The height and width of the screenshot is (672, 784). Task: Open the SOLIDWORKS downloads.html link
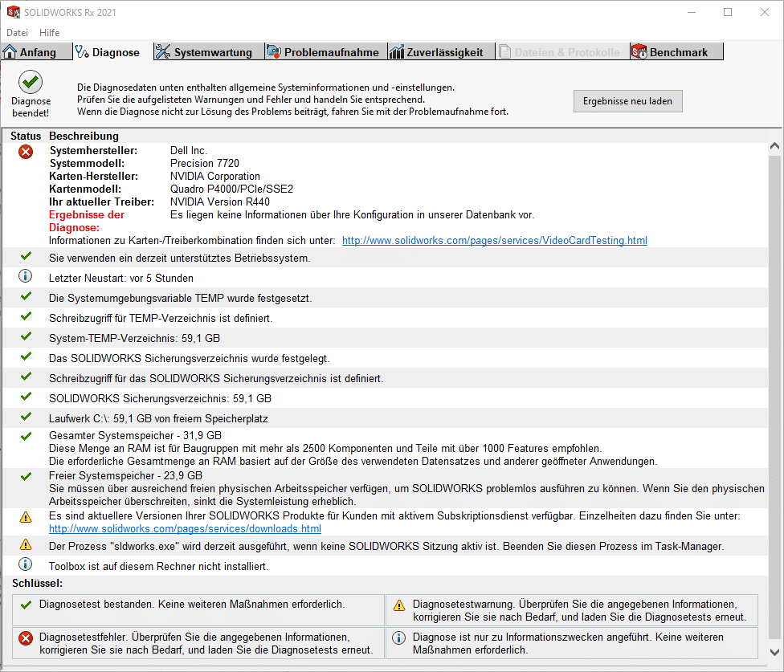pos(185,529)
